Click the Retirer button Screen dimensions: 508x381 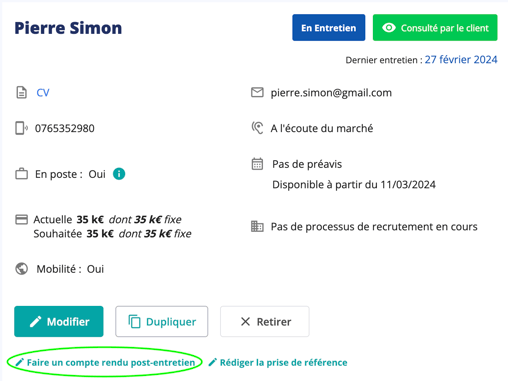[265, 321]
